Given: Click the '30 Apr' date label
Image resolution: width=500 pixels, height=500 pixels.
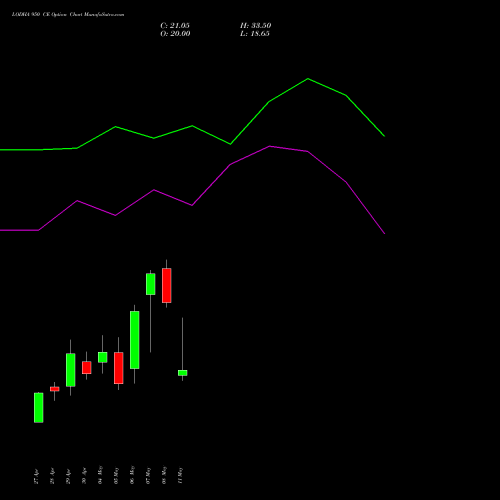Looking at the screenshot, I should (x=84, y=476).
